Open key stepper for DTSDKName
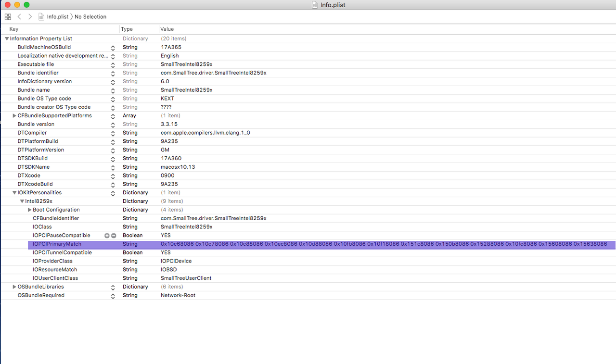Screen dimensions: 616x364 [113, 167]
